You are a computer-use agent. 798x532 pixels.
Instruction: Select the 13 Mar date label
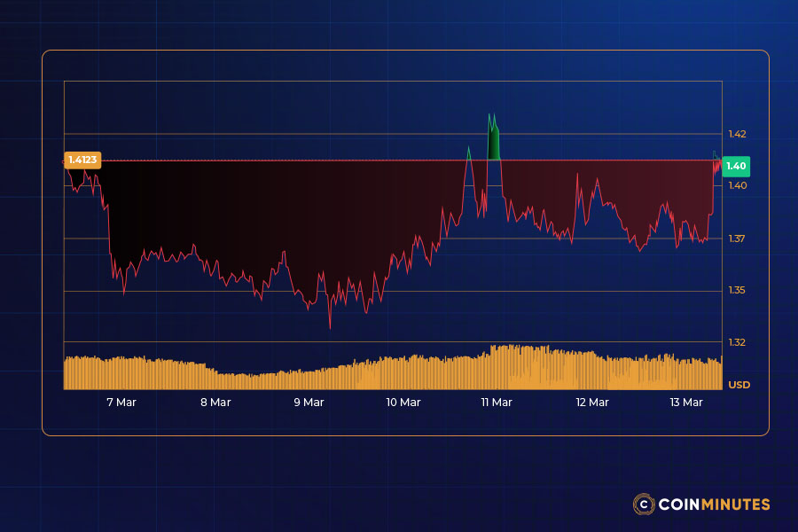click(x=686, y=403)
